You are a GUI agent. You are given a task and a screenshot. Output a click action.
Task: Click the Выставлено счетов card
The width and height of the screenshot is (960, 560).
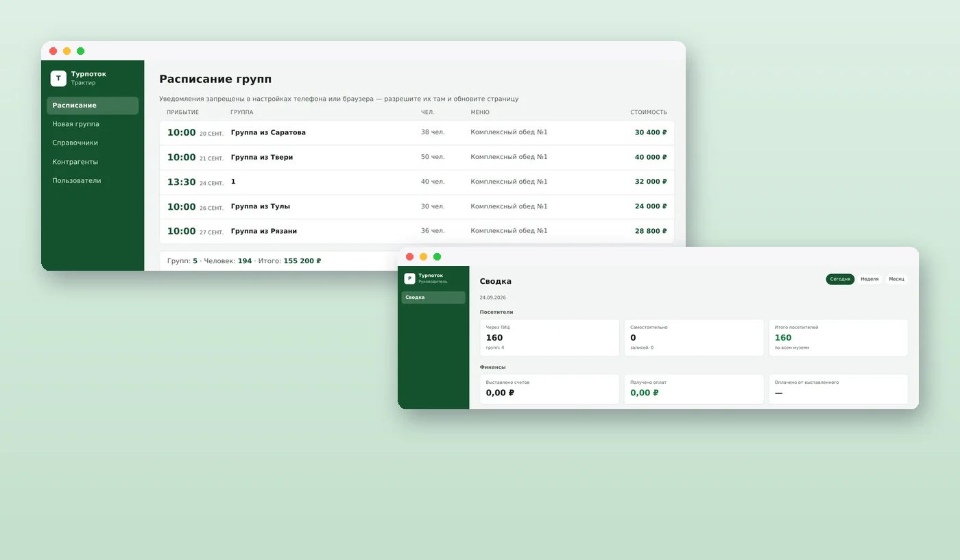pyautogui.click(x=549, y=389)
